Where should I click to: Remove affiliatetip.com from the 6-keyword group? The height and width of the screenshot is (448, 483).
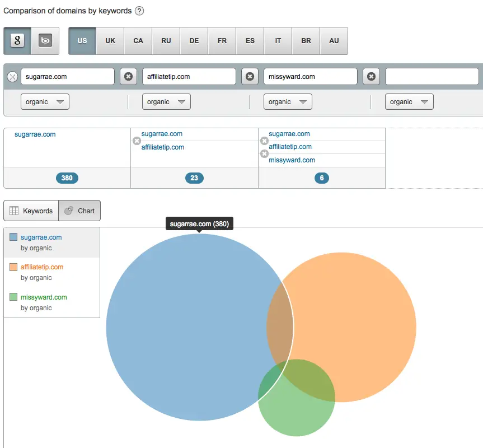(x=264, y=141)
